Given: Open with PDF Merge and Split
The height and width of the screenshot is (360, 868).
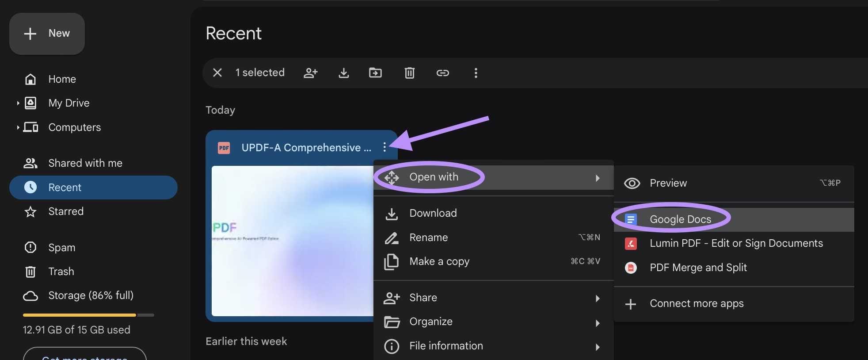Looking at the screenshot, I should pos(734,268).
